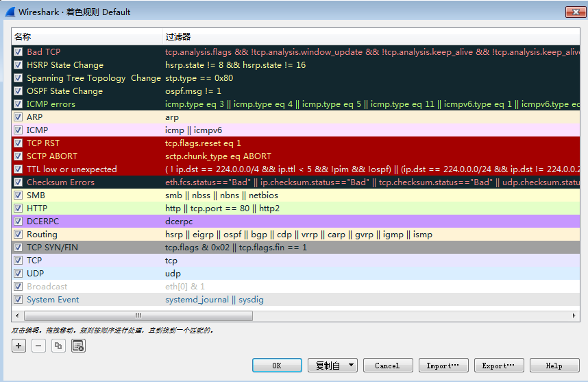
Task: Disable the DCERPC rule checkbox
Action: click(x=18, y=221)
